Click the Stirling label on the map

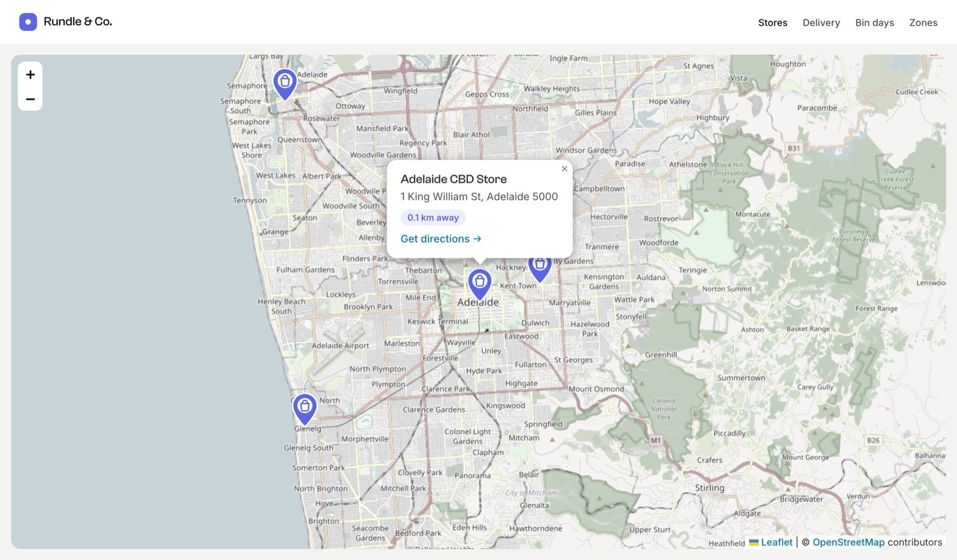pos(710,488)
